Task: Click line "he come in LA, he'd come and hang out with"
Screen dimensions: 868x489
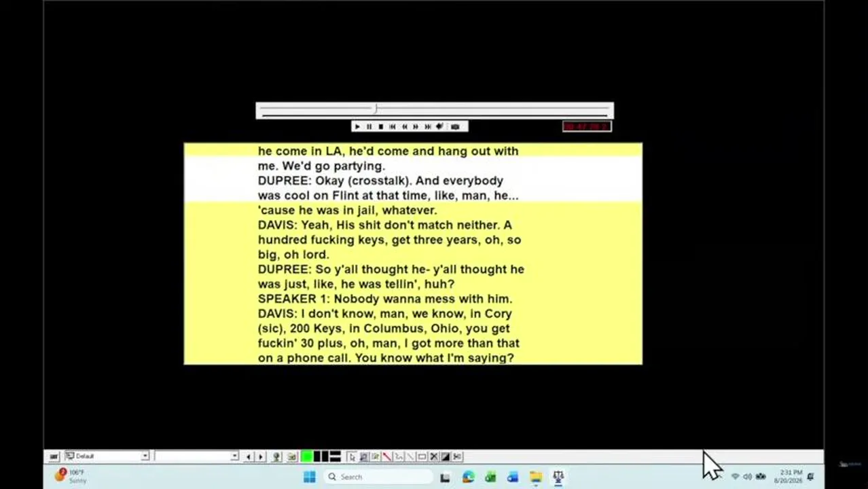Action: point(388,151)
